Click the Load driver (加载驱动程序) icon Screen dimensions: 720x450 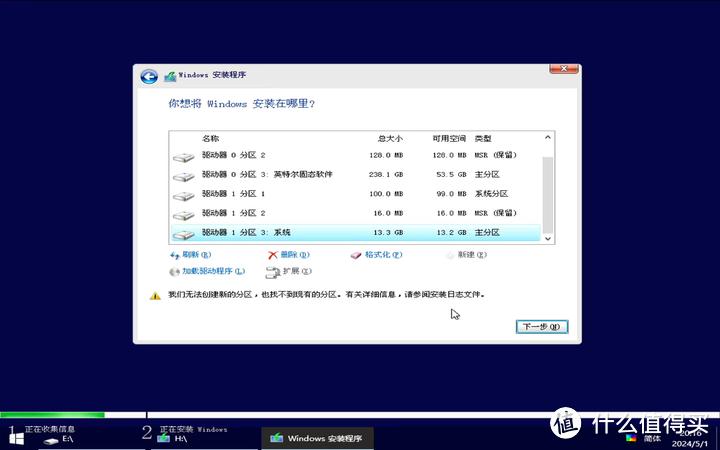coord(174,271)
